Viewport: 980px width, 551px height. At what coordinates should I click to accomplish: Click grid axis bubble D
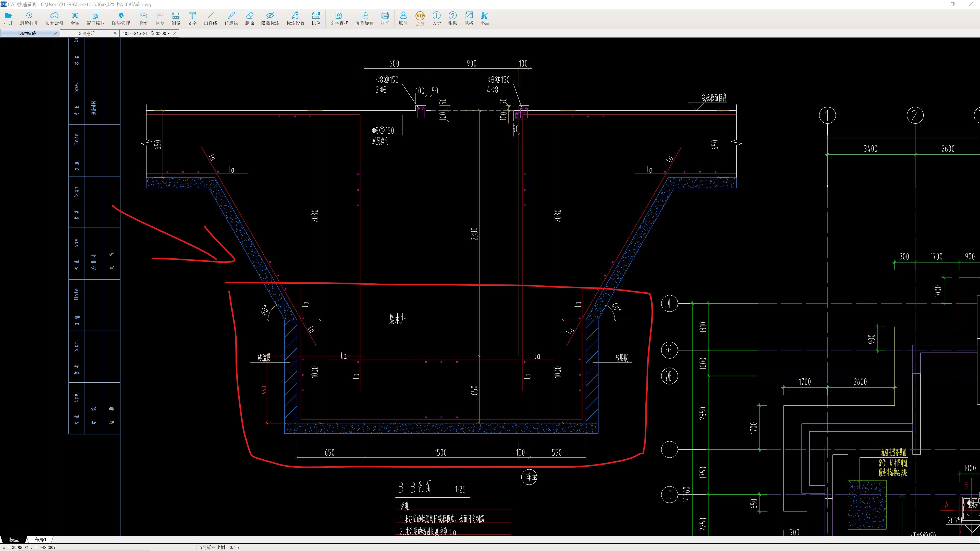tap(669, 495)
